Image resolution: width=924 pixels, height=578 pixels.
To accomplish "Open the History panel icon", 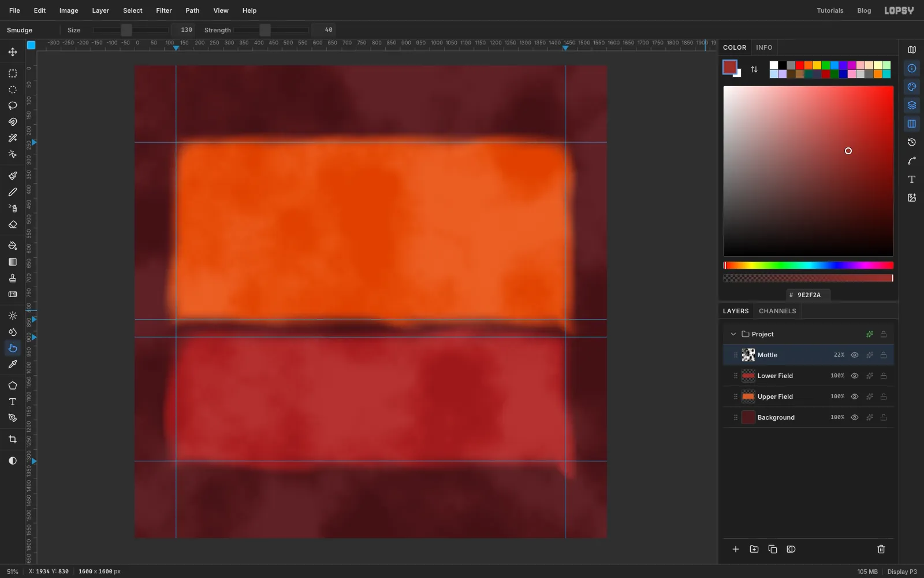I will coord(912,142).
